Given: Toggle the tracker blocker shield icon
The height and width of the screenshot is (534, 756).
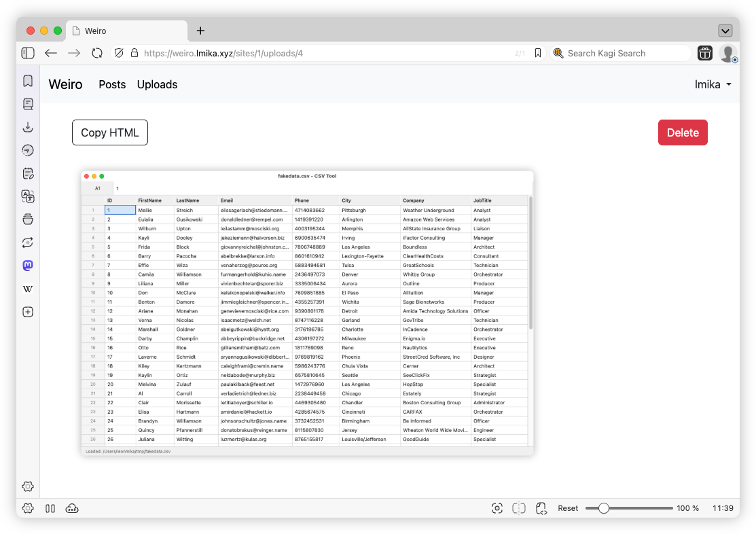Looking at the screenshot, I should [x=119, y=53].
